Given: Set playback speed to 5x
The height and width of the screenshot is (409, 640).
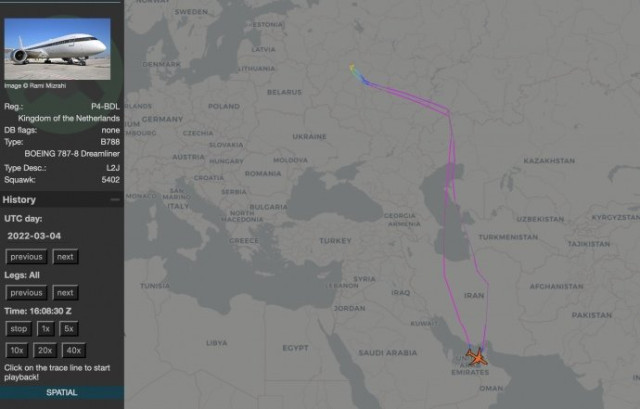Looking at the screenshot, I should (69, 329).
